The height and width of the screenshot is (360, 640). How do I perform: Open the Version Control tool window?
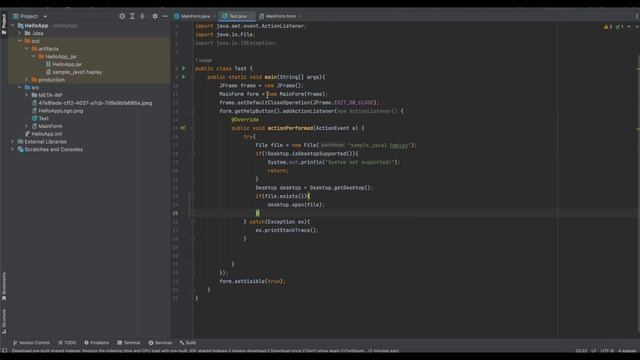coord(31,343)
